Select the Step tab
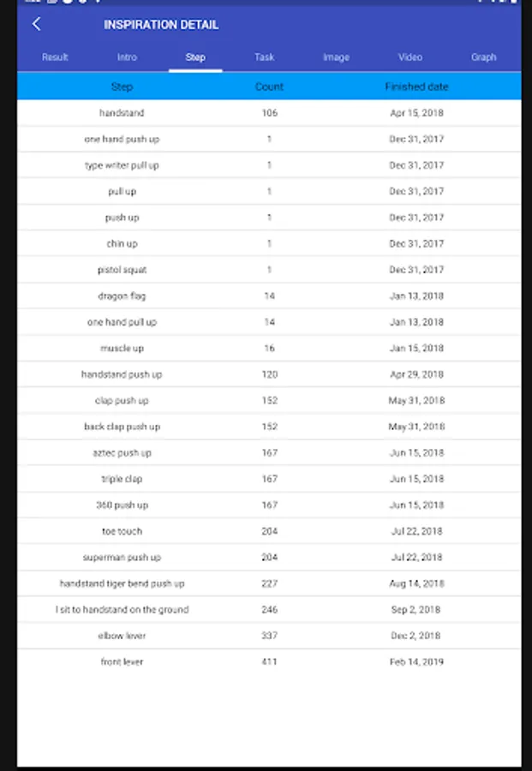 195,57
